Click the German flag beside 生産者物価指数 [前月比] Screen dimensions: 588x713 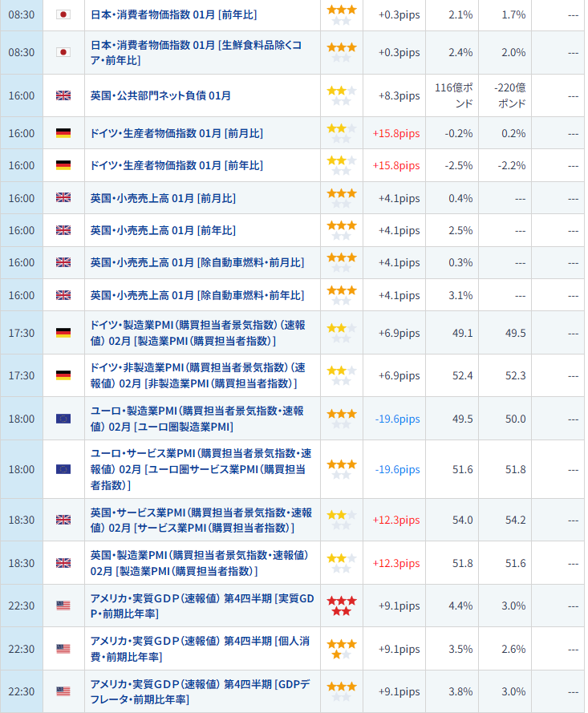(x=63, y=133)
